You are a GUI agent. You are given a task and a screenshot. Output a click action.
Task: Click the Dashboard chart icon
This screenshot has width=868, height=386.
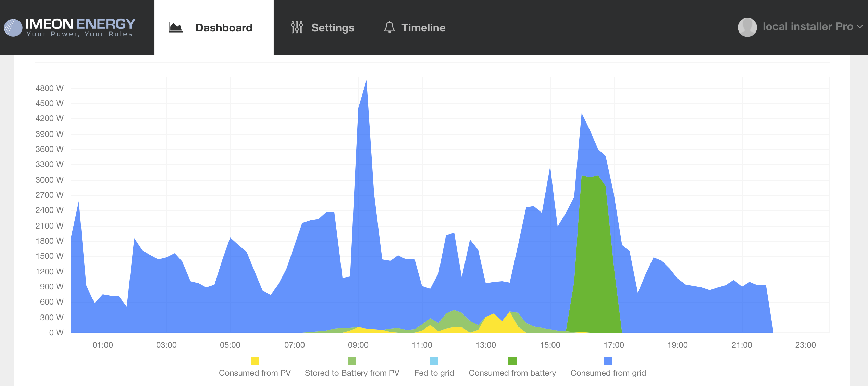pos(175,27)
